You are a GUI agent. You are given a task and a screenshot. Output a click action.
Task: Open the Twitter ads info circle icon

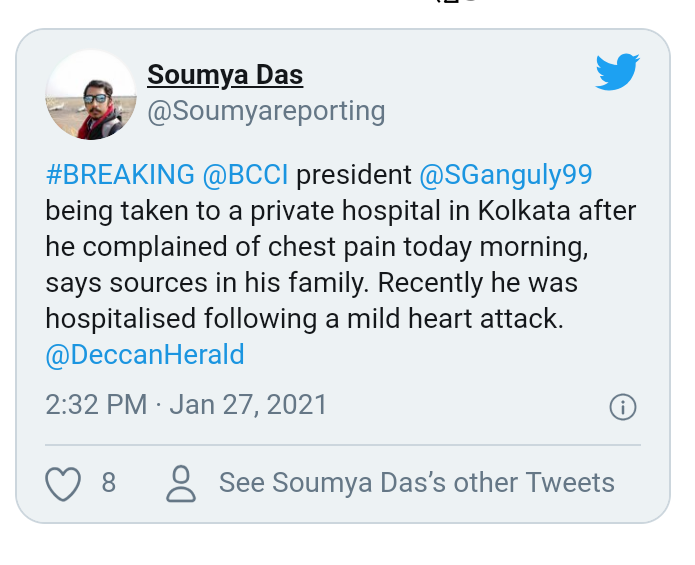623,406
